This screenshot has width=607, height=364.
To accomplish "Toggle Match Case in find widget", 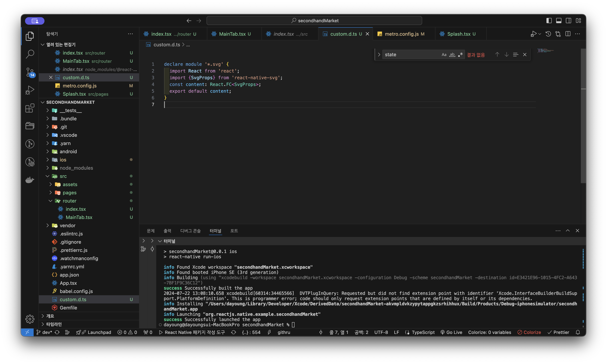I will pyautogui.click(x=444, y=54).
